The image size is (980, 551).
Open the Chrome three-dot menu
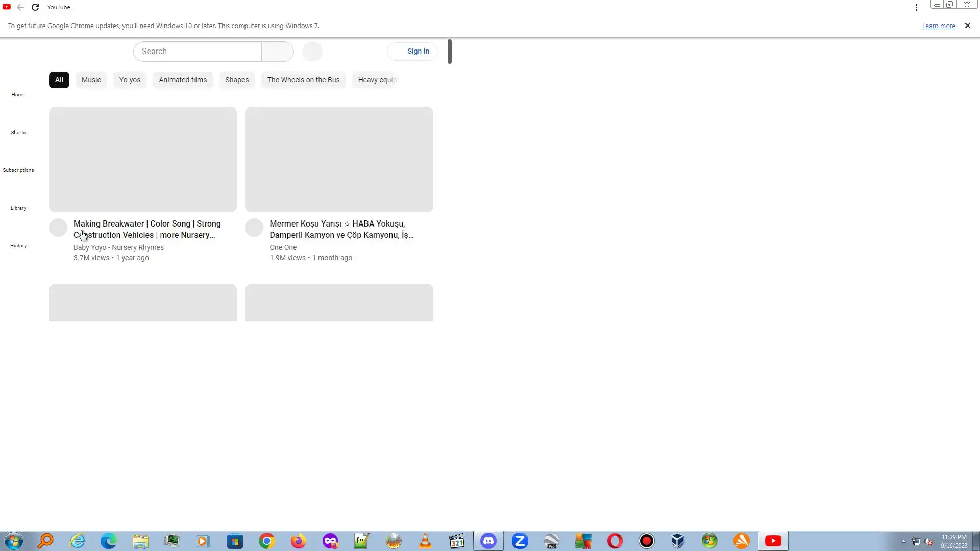[x=916, y=7]
